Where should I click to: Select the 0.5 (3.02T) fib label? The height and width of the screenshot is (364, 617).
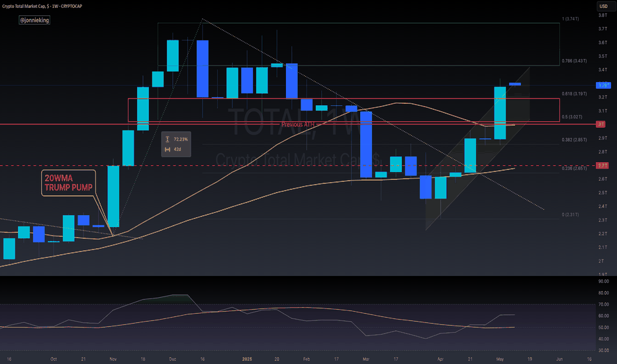[572, 117]
